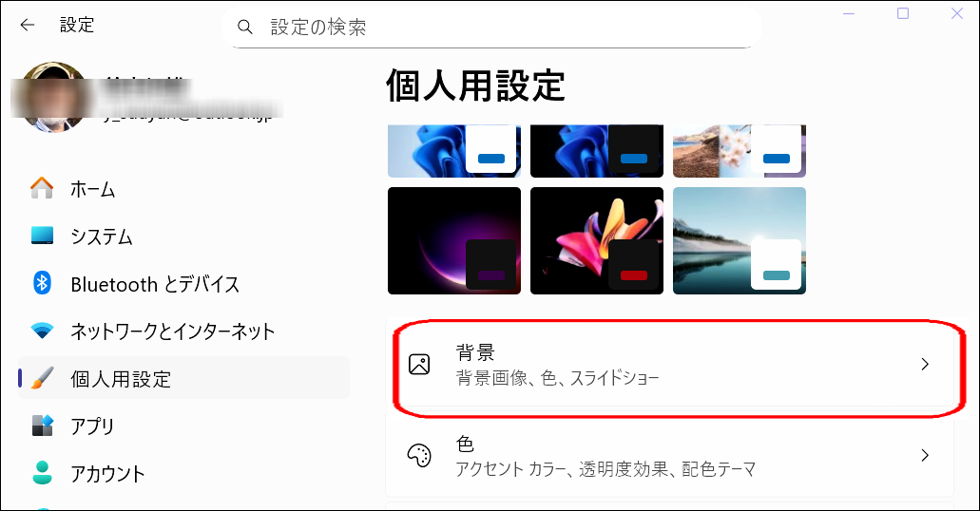The height and width of the screenshot is (511, 980).
Task: Open the ホーム house icon
Action: tap(42, 188)
